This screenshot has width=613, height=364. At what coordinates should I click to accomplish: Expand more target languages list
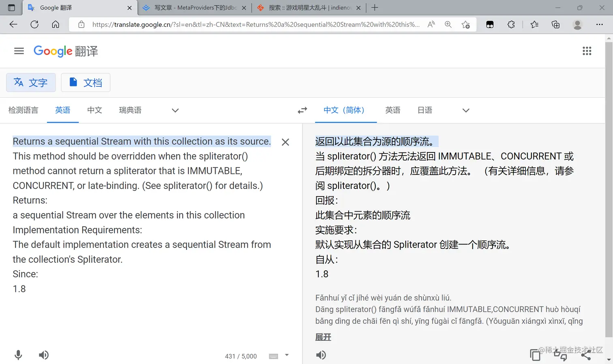pyautogui.click(x=466, y=110)
